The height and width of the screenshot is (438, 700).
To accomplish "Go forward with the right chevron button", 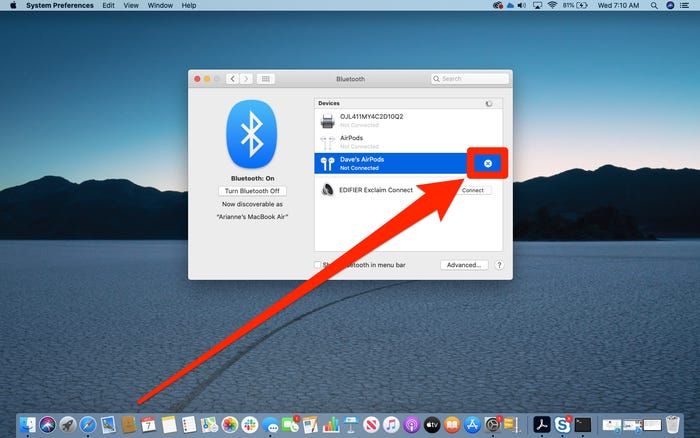I will (246, 79).
